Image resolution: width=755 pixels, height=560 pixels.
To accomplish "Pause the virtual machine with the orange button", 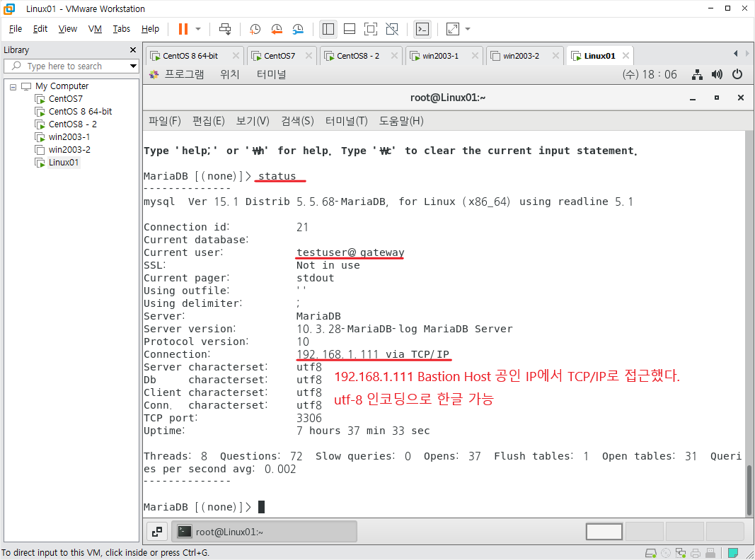I will click(183, 29).
